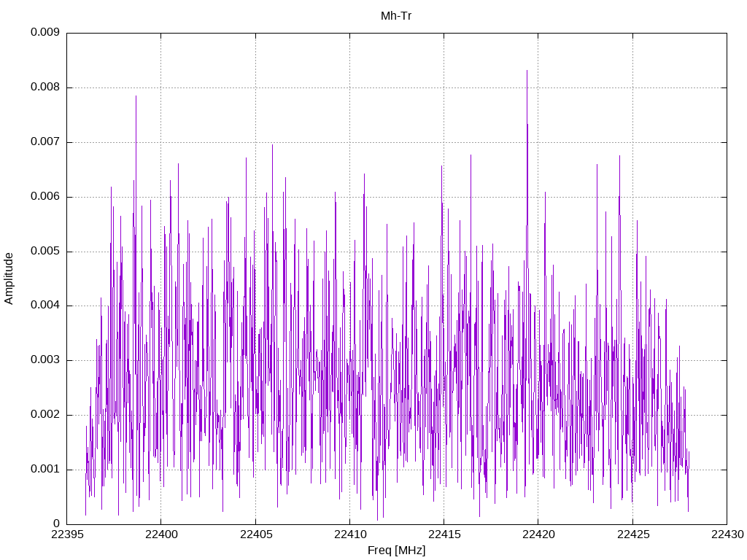Click y-axis value 0.007
The height and width of the screenshot is (560, 747).
[x=45, y=141]
